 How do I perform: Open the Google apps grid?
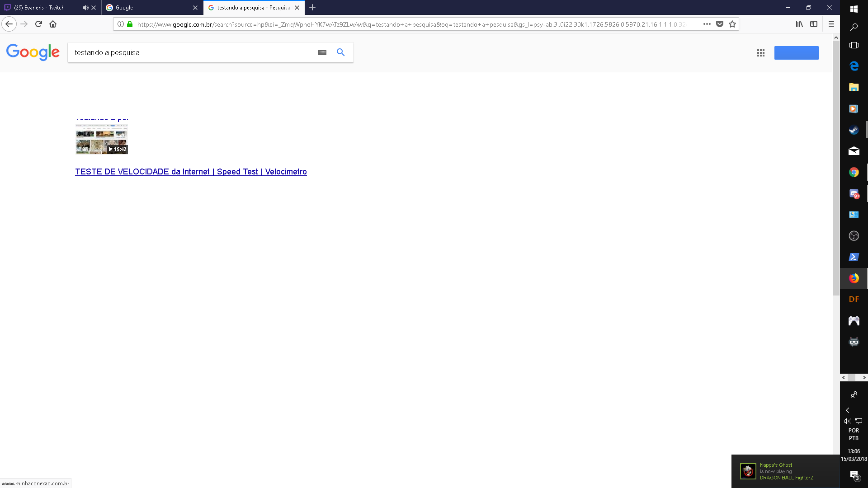pyautogui.click(x=761, y=53)
